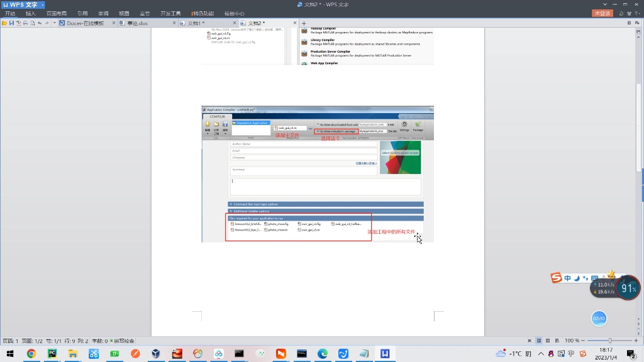Open Google Chrome from the taskbar

[31, 353]
